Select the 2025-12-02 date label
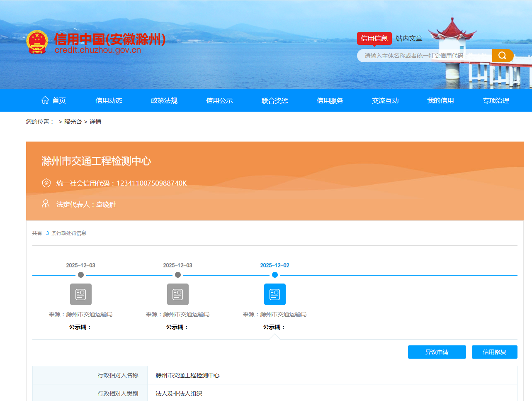532x401 pixels. coord(275,265)
